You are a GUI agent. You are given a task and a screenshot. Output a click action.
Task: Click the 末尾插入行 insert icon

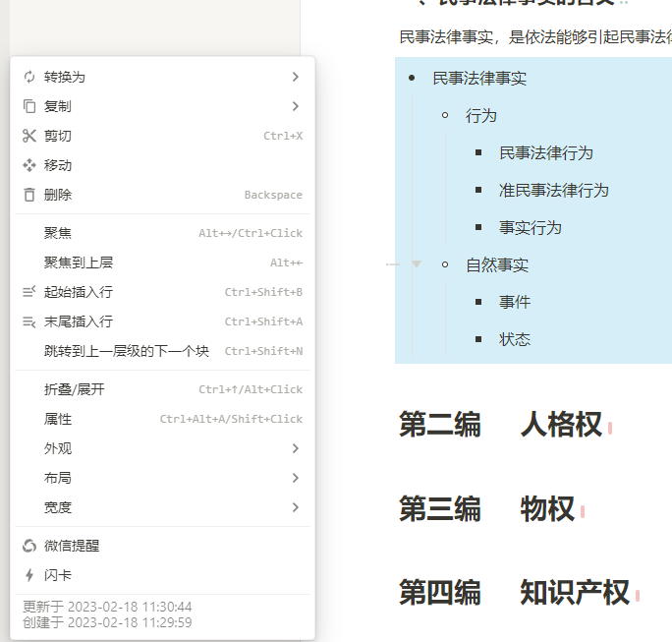pyautogui.click(x=29, y=321)
